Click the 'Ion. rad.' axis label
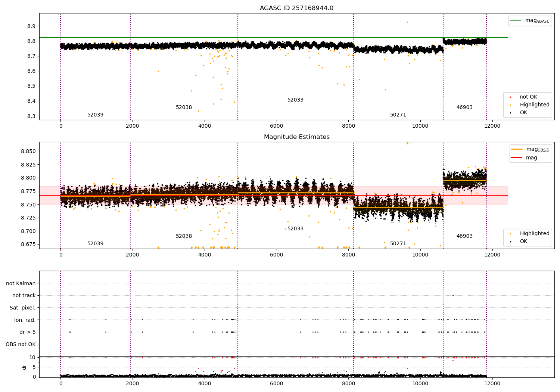The image size is (560, 392). click(25, 320)
